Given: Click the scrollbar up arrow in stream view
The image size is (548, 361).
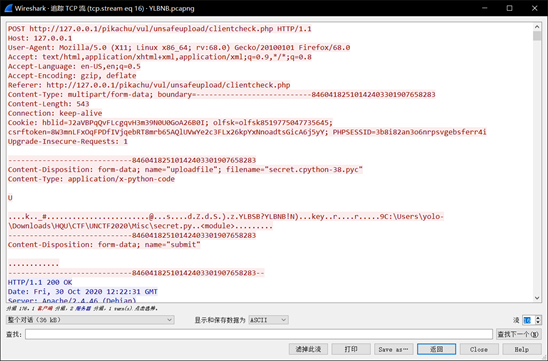Looking at the screenshot, I should pyautogui.click(x=537, y=27).
